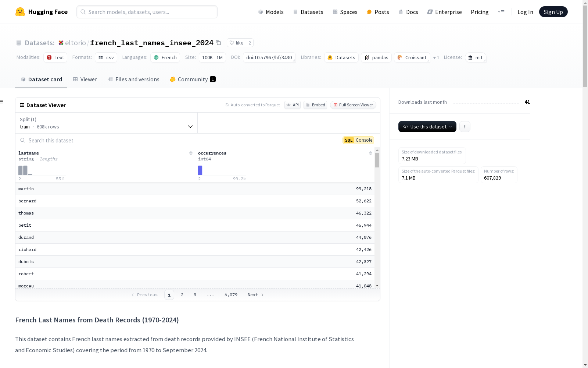Click the 'dubois' lastname cell

tap(105, 262)
